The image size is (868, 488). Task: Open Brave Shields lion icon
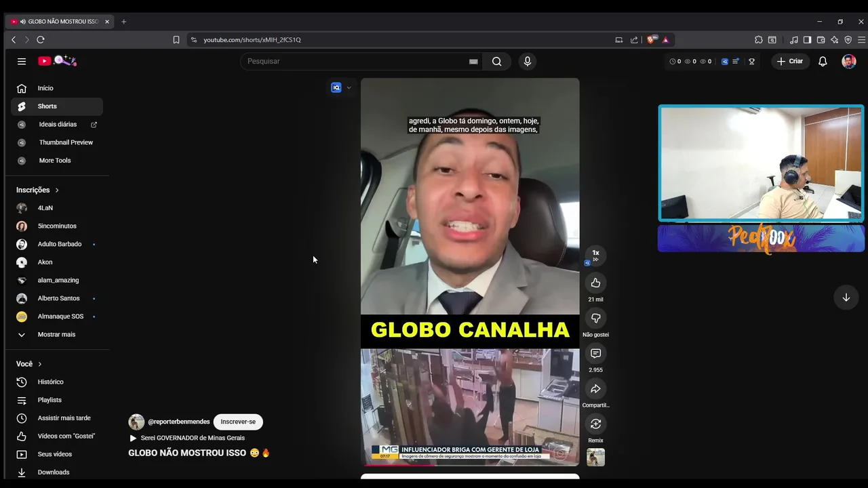[651, 40]
